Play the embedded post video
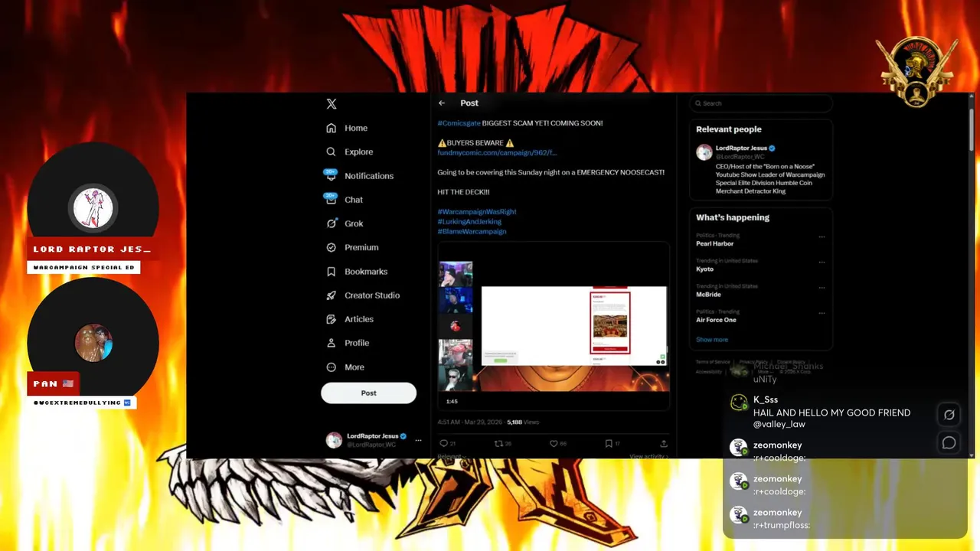 [x=554, y=327]
